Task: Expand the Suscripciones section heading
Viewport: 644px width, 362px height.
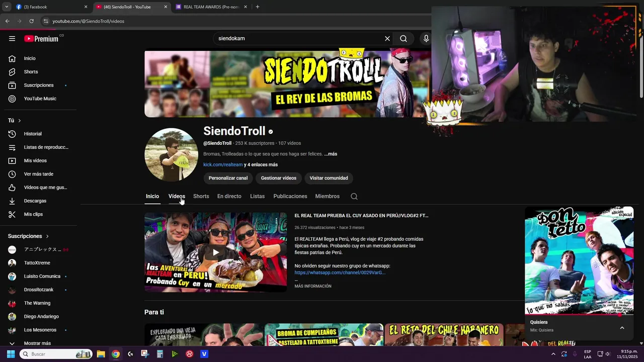Action: click(x=28, y=236)
